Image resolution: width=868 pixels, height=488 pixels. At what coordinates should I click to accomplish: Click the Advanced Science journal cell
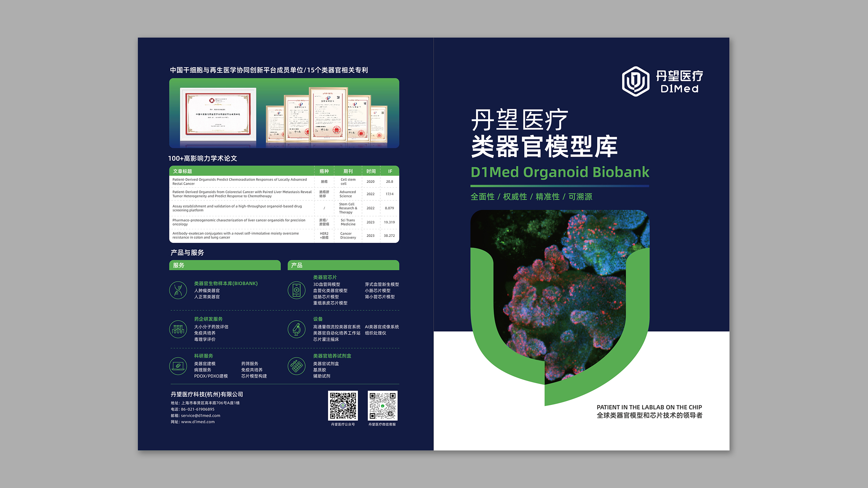[348, 194]
